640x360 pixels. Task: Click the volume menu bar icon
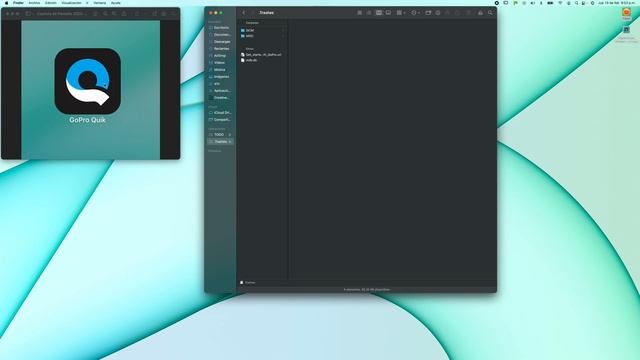pos(533,3)
